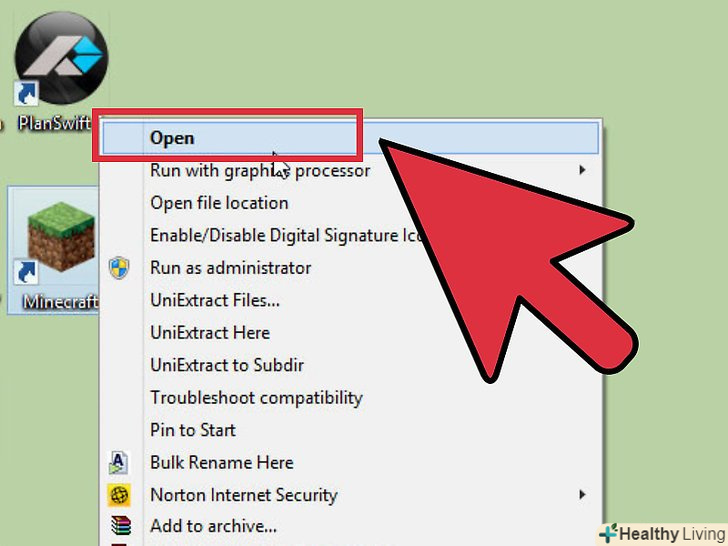728x546 pixels.
Task: Expand the Run with graphics processor submenu arrow
Action: (582, 170)
